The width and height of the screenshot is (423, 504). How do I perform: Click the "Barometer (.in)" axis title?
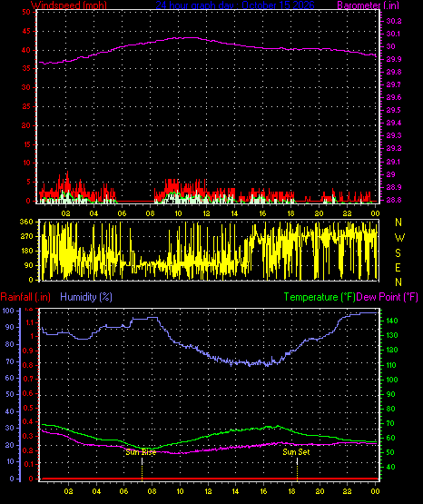click(x=368, y=5)
